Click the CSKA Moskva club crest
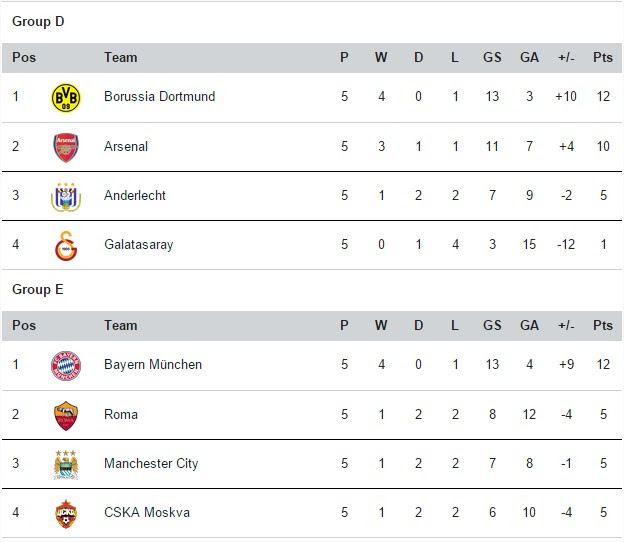The image size is (624, 542). pos(66,514)
